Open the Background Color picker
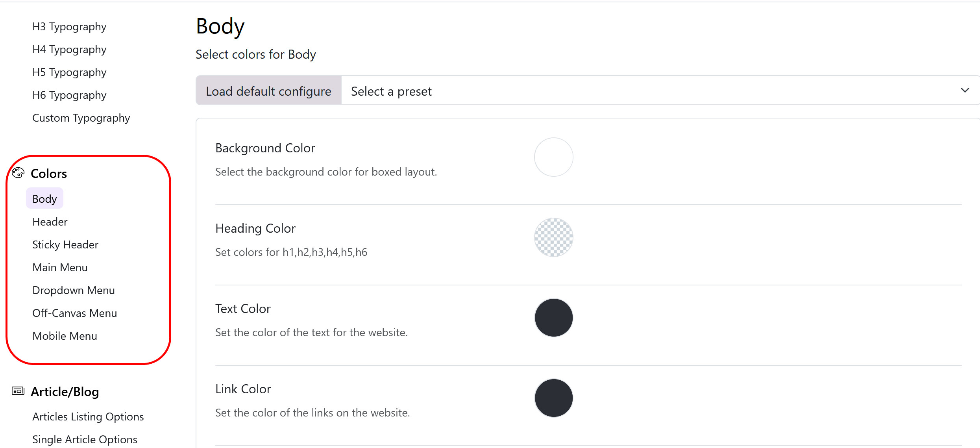The width and height of the screenshot is (980, 448). 553,157
